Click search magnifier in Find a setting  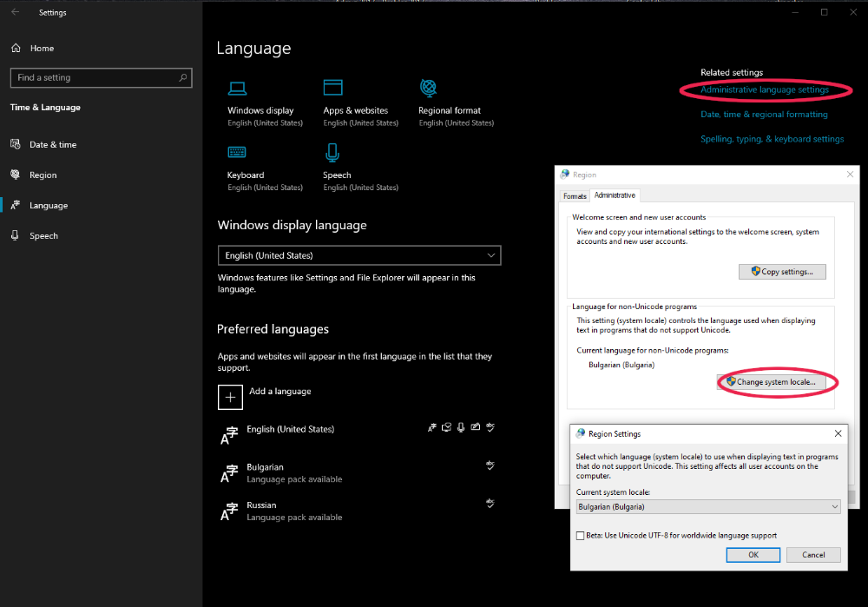click(x=182, y=78)
